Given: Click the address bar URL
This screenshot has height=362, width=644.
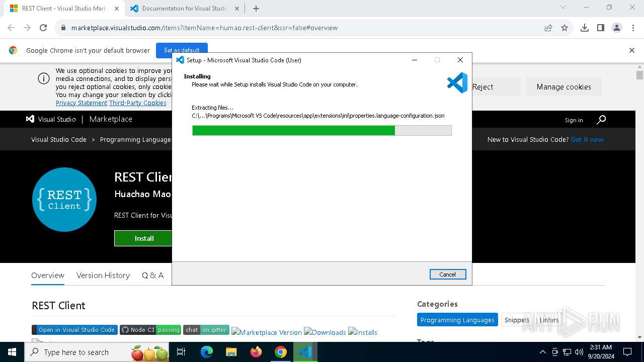Looking at the screenshot, I should [x=204, y=28].
